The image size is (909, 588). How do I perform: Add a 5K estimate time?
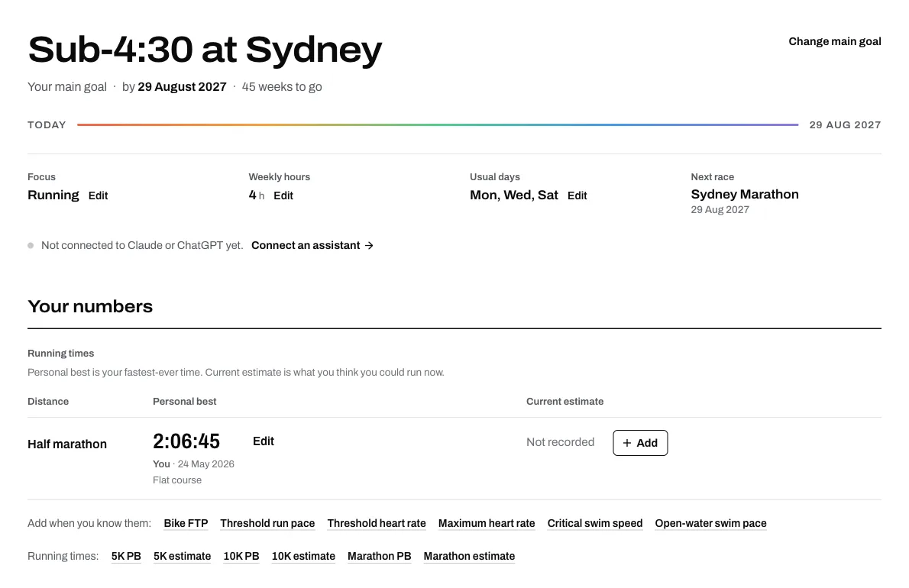182,557
